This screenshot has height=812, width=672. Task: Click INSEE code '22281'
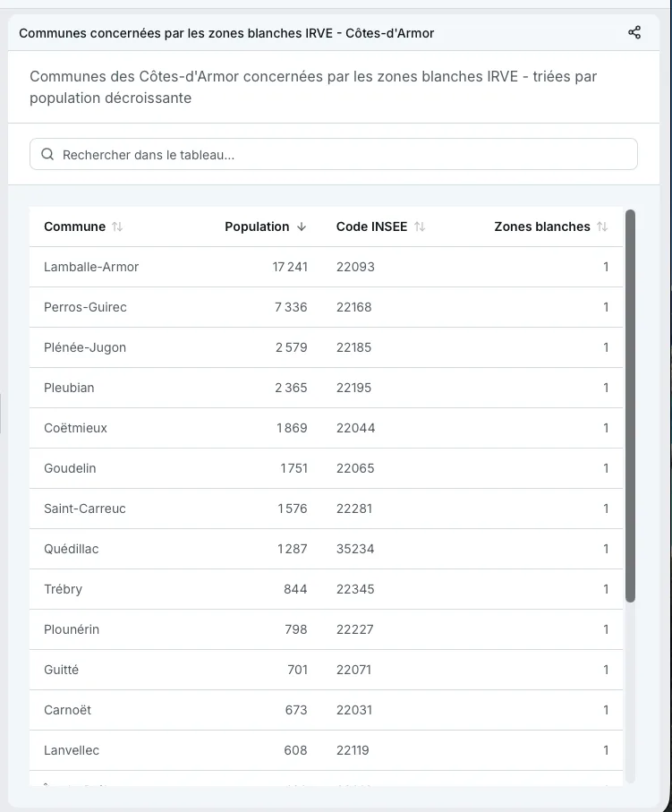click(x=354, y=509)
